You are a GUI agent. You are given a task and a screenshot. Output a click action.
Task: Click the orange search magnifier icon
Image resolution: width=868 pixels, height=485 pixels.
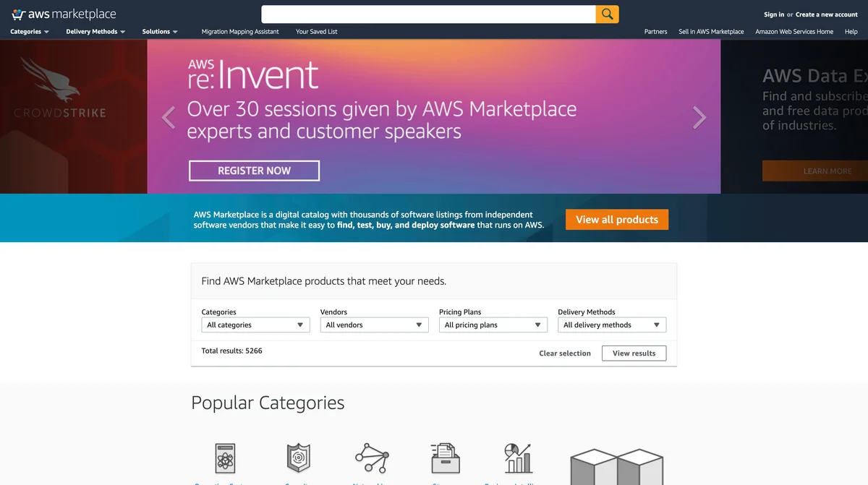click(606, 13)
